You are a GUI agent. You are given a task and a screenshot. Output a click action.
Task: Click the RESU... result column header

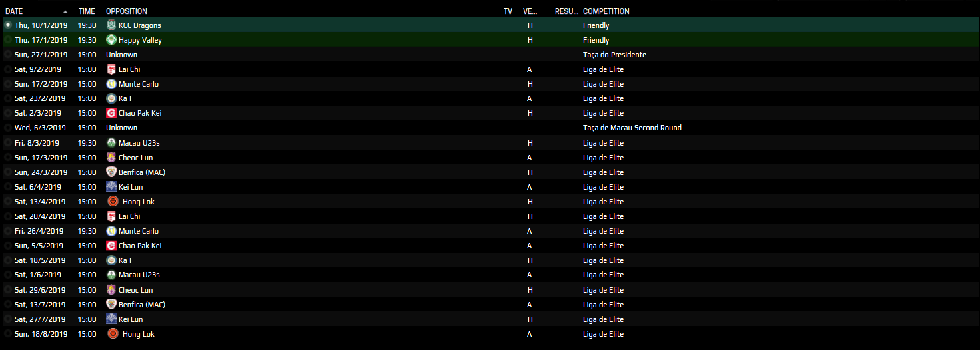[566, 11]
